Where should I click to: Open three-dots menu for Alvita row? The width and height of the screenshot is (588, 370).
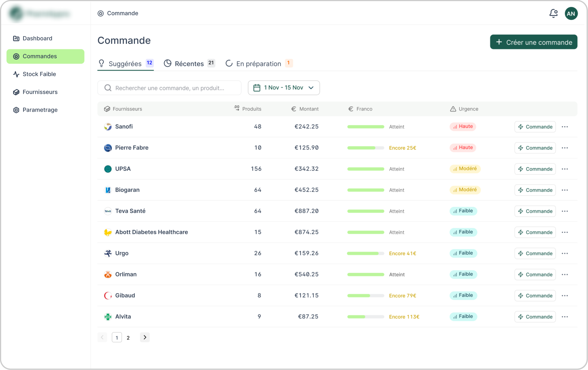tap(565, 317)
